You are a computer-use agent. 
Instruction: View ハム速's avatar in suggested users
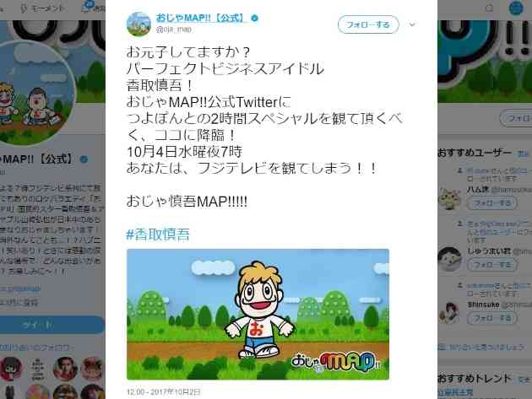[x=449, y=198]
